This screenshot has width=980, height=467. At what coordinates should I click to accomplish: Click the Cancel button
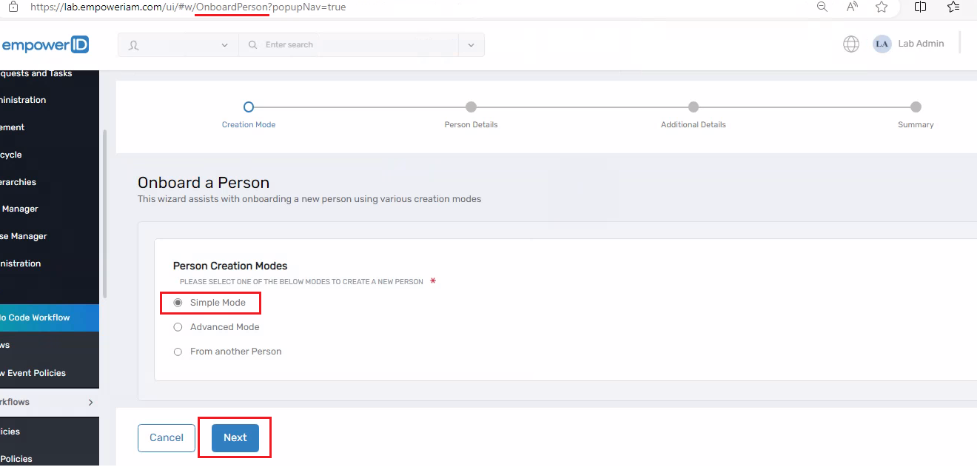[167, 438]
